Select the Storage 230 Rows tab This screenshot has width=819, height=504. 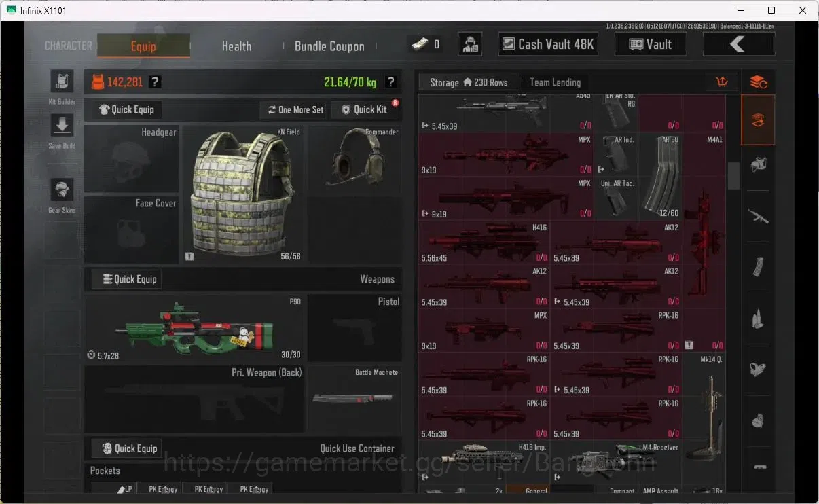coord(469,82)
